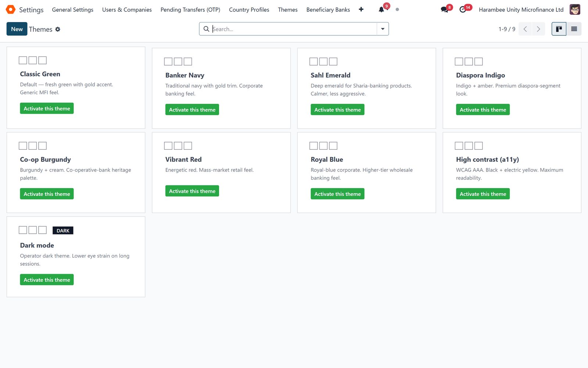
Task: Open the General Settings menu
Action: (x=73, y=10)
